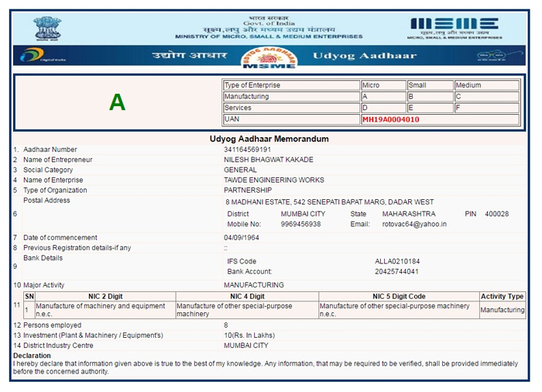The image size is (542, 392).
Task: Click the state value MAHARASHTRA
Action: [x=409, y=214]
